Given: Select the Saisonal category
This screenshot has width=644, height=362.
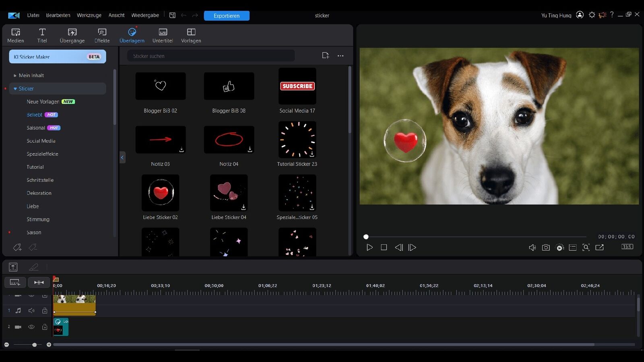Looking at the screenshot, I should (36, 128).
